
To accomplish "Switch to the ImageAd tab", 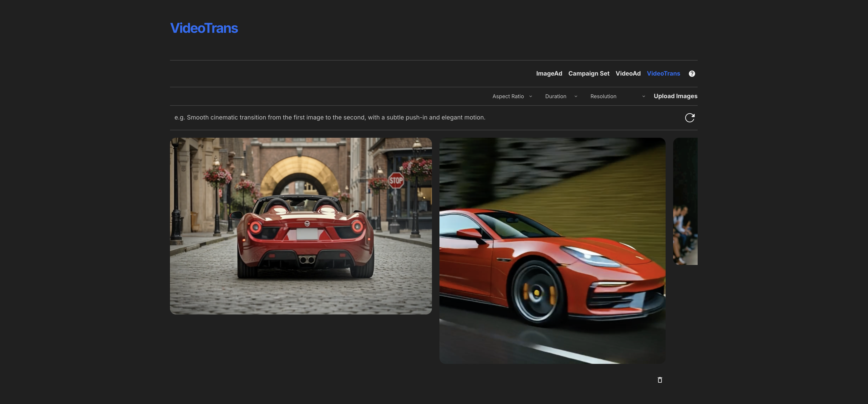I will point(549,73).
